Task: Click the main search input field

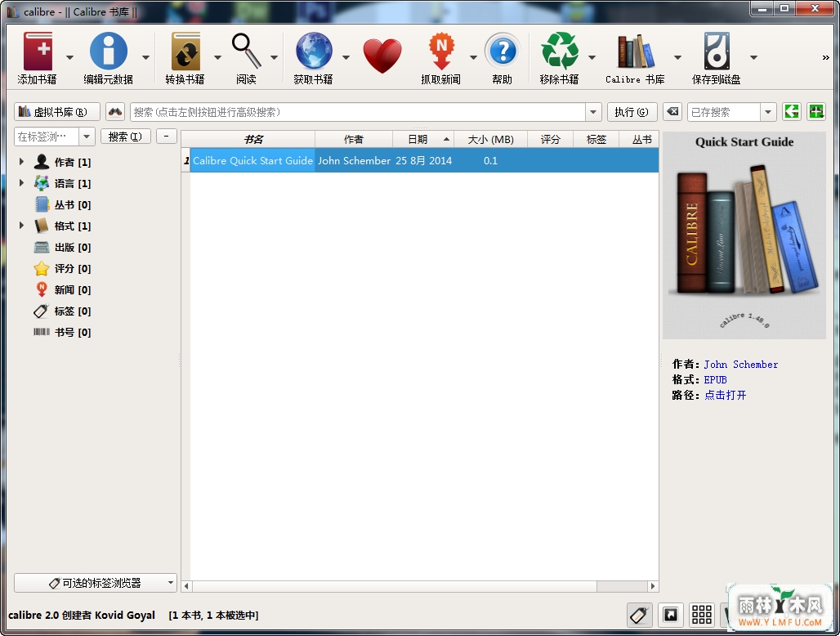Action: (357, 112)
